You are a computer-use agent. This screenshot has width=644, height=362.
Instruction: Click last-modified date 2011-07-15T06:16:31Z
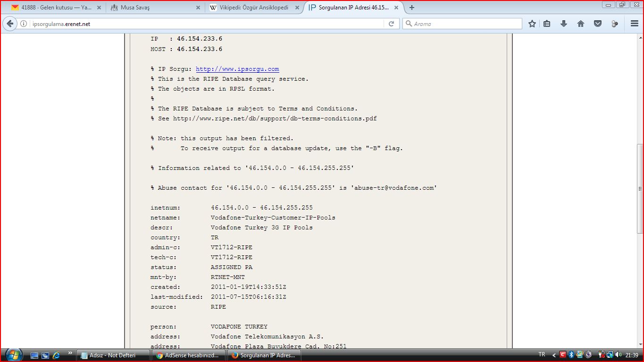tap(249, 297)
